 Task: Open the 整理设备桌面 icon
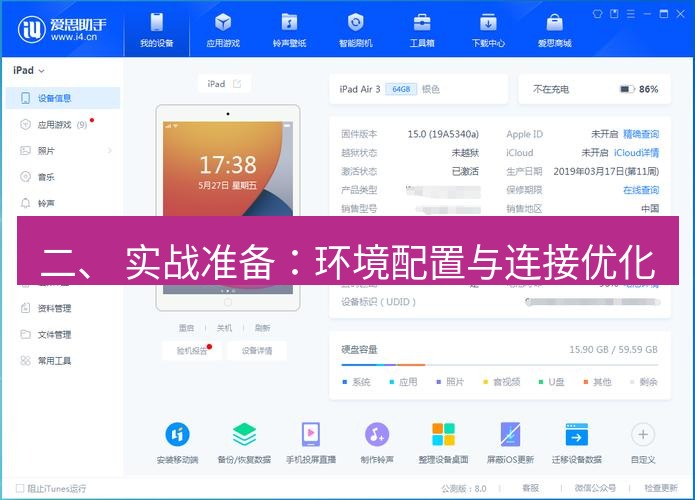click(444, 434)
